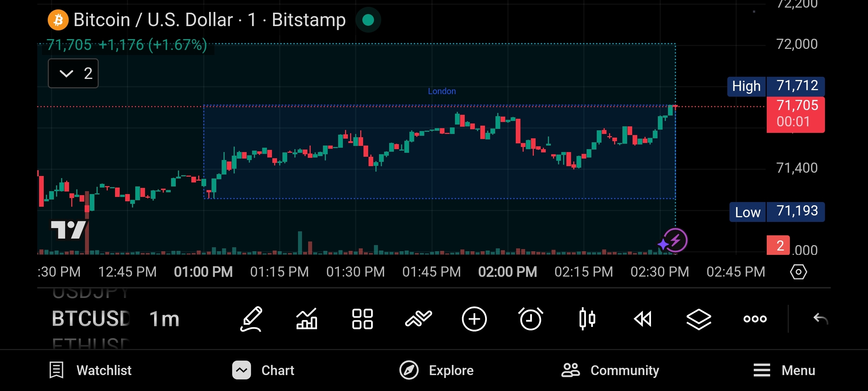The height and width of the screenshot is (391, 868).
Task: Select the pencil drawing tool
Action: (251, 319)
